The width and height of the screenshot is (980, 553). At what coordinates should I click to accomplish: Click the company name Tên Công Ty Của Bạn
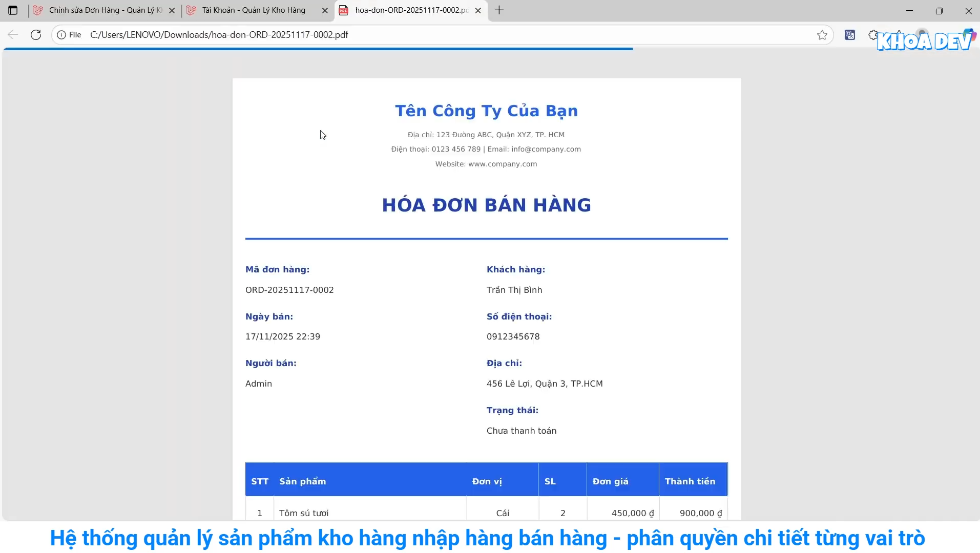click(486, 111)
